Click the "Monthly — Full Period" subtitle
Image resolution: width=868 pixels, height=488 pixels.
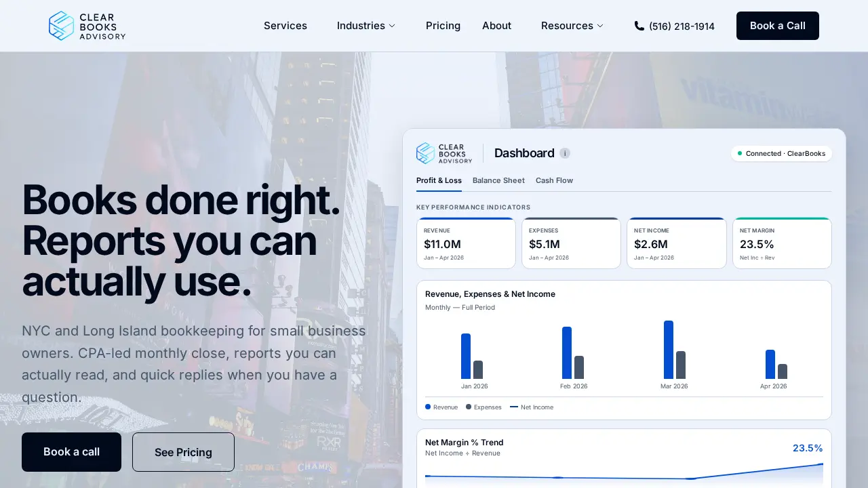tap(460, 308)
